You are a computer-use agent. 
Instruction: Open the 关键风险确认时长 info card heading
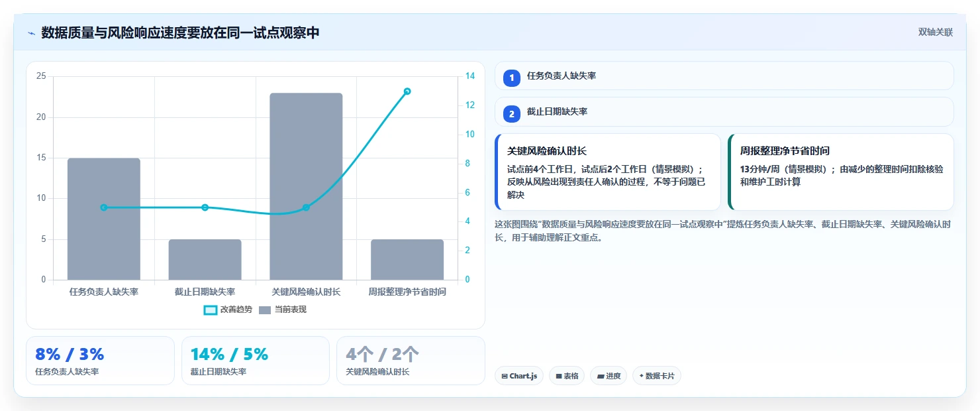[x=546, y=151]
